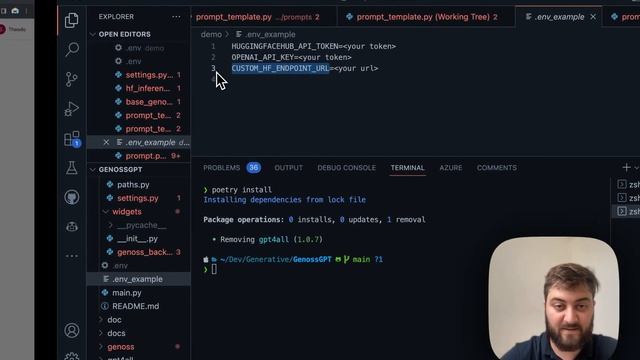Image resolution: width=640 pixels, height=360 pixels.
Task: Close .env_example in Open Editors list
Action: click(106, 142)
